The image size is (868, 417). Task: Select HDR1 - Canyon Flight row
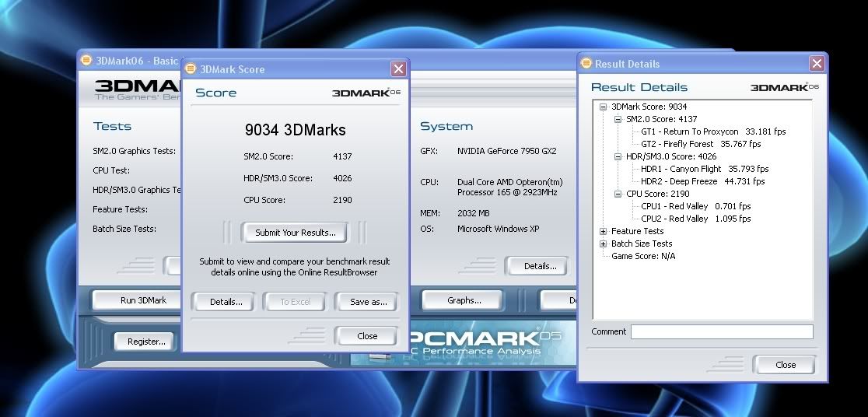point(705,169)
